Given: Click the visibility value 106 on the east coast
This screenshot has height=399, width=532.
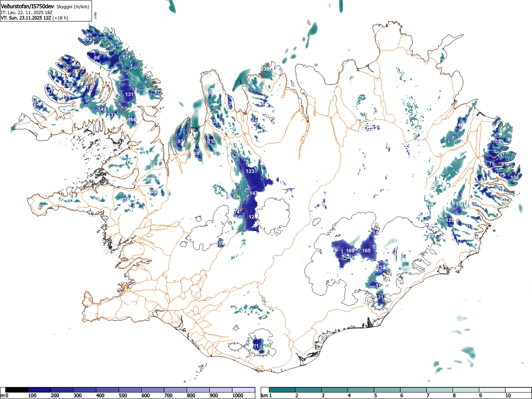Looking at the screenshot, I should coord(515,177).
